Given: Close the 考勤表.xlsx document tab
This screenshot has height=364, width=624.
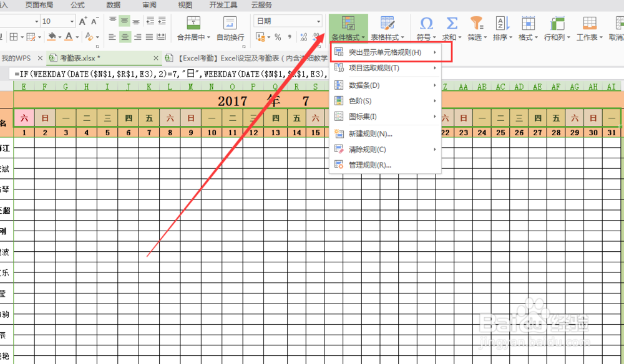Looking at the screenshot, I should tap(156, 58).
